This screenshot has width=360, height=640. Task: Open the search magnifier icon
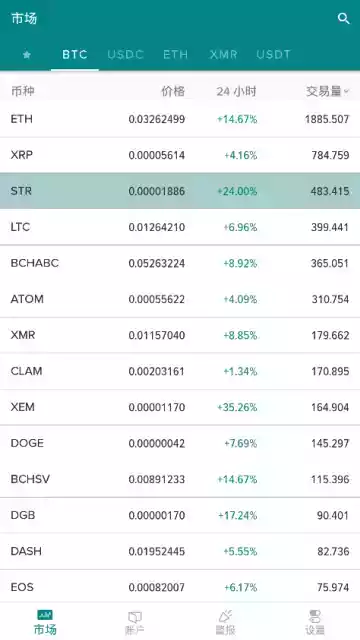(344, 19)
